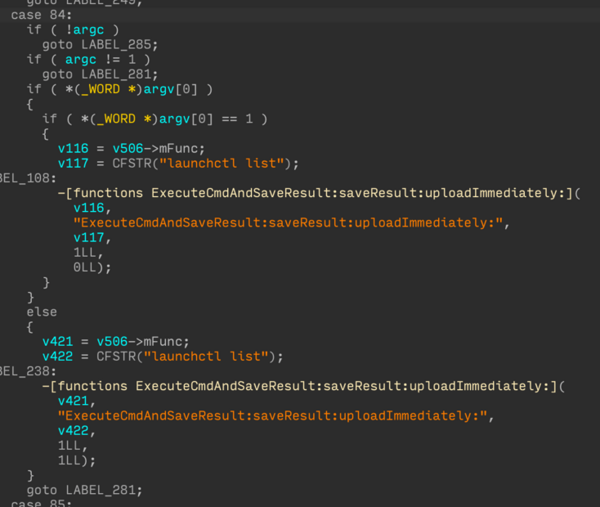Viewport: 600px width, 507px height.
Task: Click the LABEL_238 label in the margin
Action: click(18, 371)
